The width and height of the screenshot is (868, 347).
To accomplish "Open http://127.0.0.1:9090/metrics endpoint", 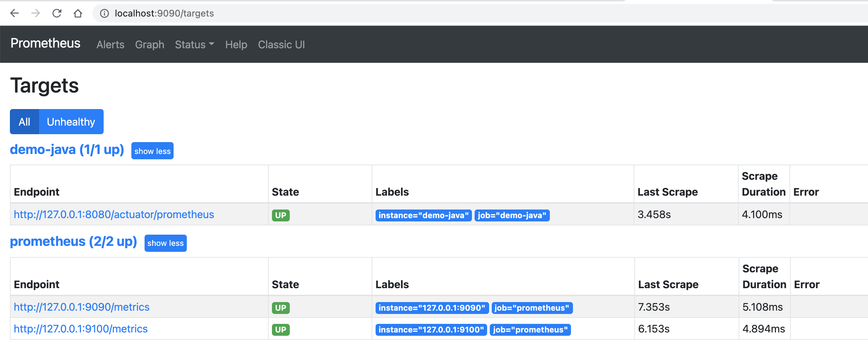I will pos(82,307).
